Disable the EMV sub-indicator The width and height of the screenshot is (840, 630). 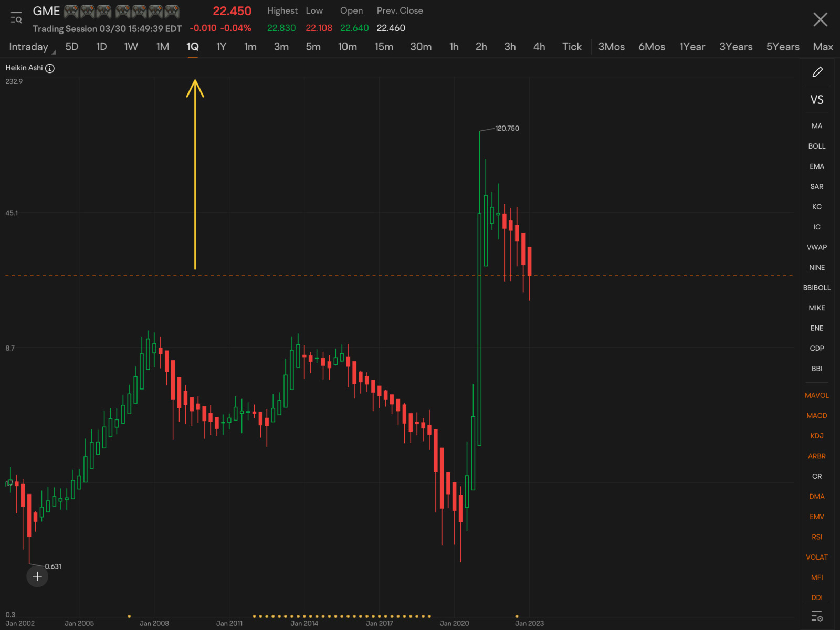(817, 517)
